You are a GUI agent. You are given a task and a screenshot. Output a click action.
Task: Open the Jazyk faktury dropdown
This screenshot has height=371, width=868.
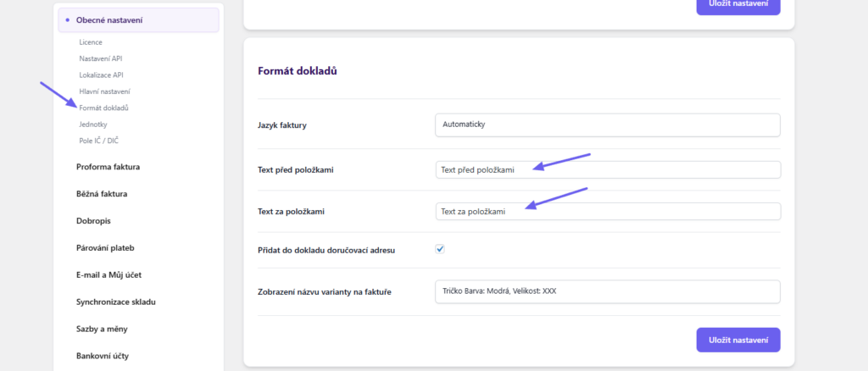607,125
